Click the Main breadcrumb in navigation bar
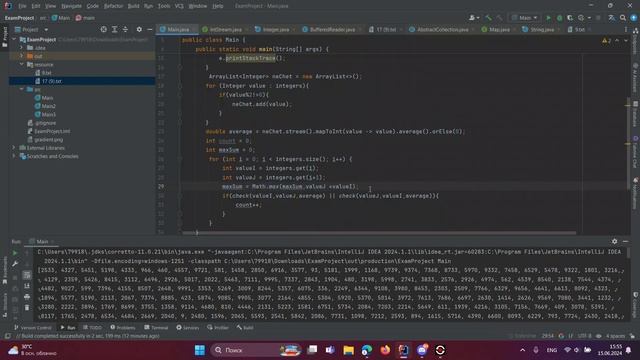640x360 pixels. click(61, 18)
